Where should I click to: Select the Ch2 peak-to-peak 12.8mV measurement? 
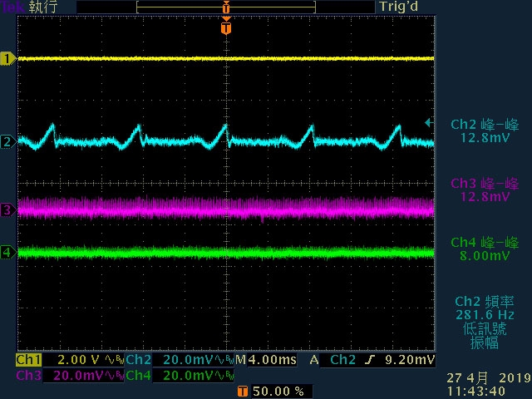click(x=484, y=131)
